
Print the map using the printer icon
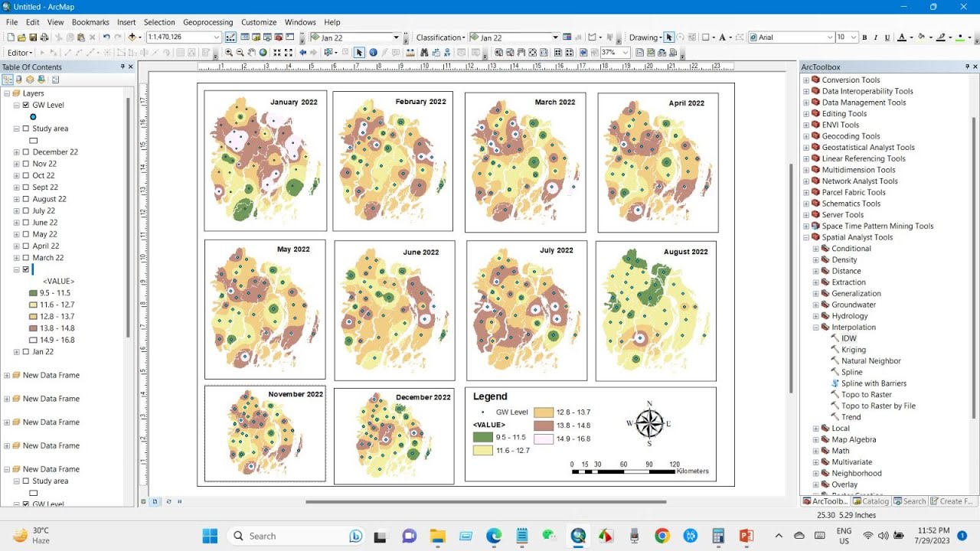click(x=44, y=37)
